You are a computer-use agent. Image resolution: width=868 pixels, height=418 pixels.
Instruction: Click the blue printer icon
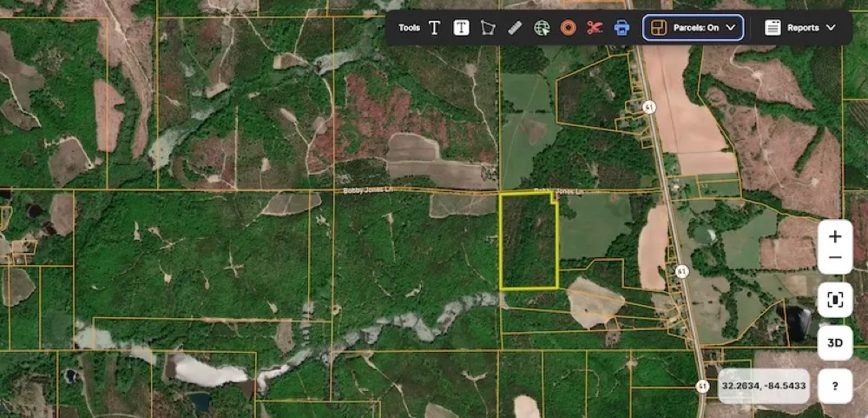point(621,28)
